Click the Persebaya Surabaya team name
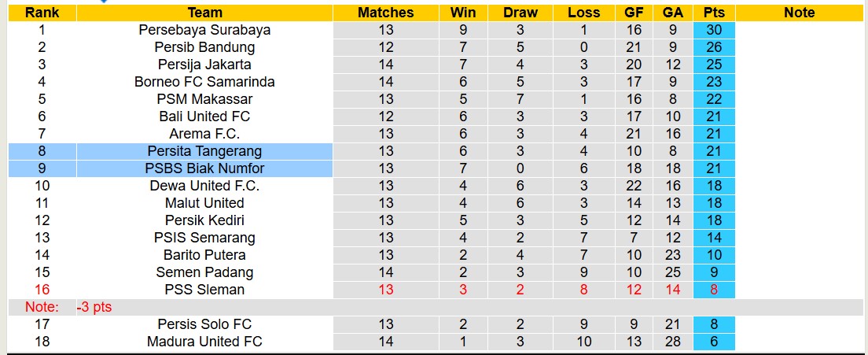 click(x=204, y=30)
